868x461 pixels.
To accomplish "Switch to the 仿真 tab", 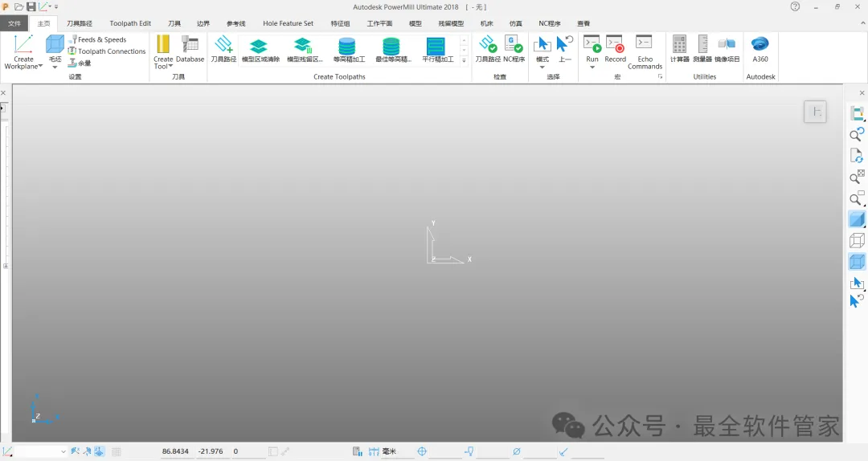I will tap(515, 23).
